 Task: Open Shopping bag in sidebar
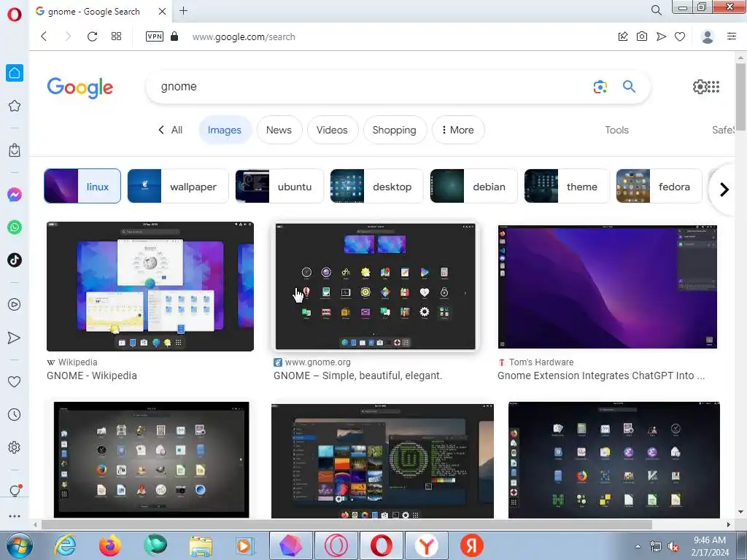pyautogui.click(x=15, y=150)
